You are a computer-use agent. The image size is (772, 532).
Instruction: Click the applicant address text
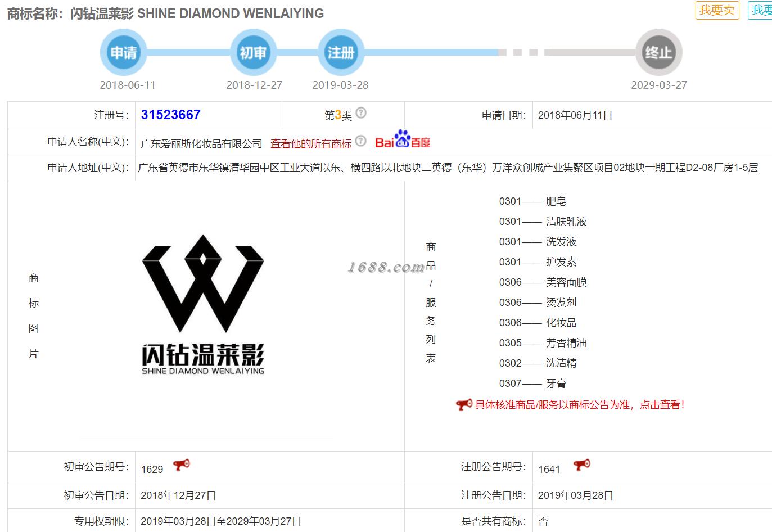448,168
